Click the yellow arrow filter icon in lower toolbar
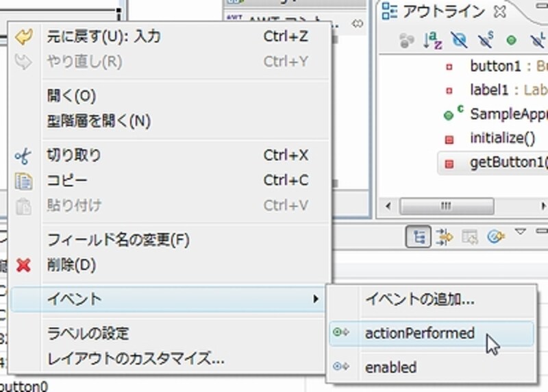 pos(445,237)
